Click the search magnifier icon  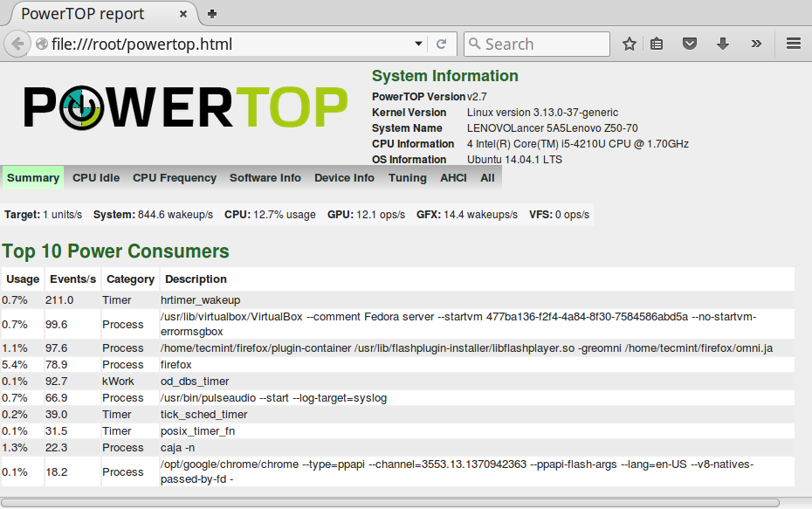[474, 44]
